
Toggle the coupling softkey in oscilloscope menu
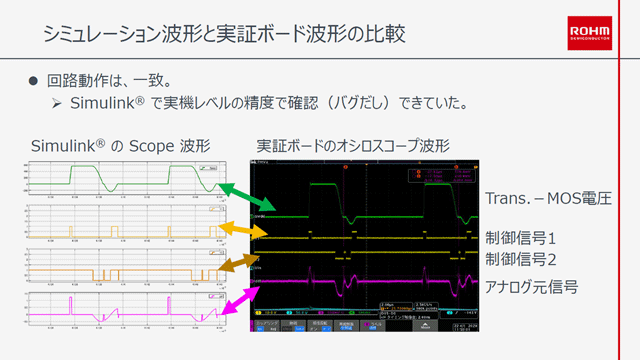[267, 326]
